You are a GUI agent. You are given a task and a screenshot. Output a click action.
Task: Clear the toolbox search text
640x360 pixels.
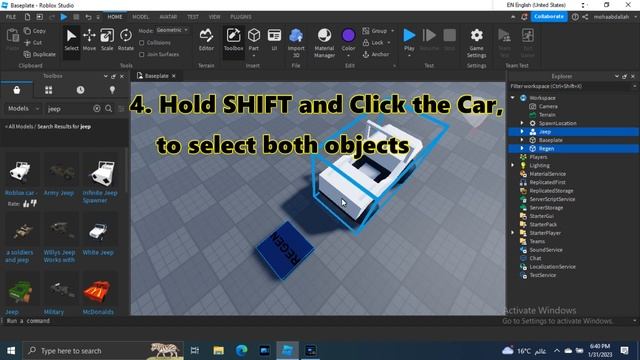click(97, 109)
